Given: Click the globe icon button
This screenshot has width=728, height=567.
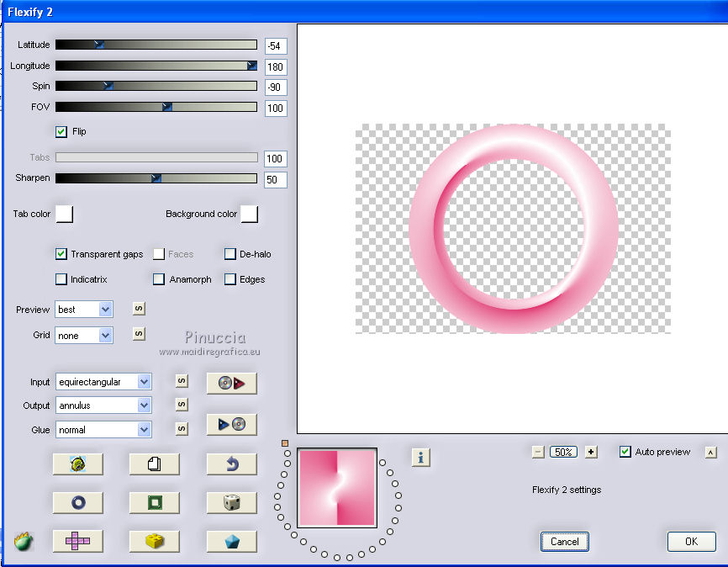Looking at the screenshot, I should point(78,464).
